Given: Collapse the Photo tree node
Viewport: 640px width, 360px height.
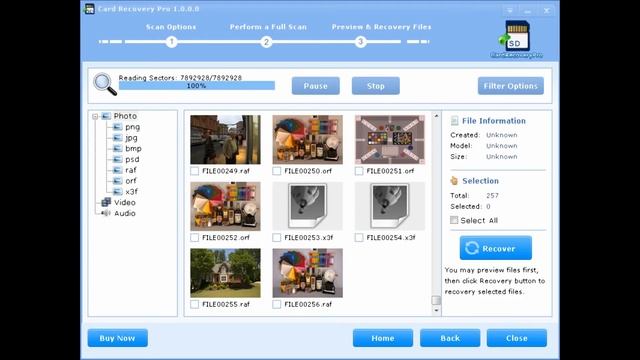Looking at the screenshot, I should tap(95, 116).
